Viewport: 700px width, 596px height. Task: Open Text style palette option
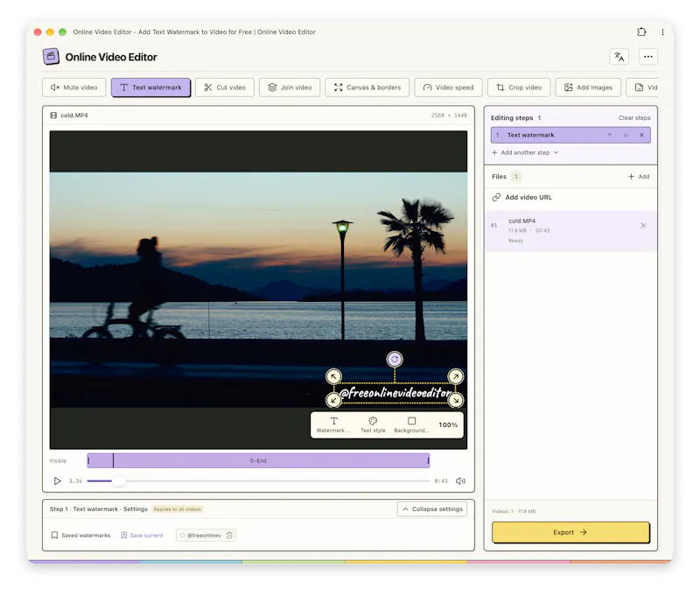coord(373,424)
